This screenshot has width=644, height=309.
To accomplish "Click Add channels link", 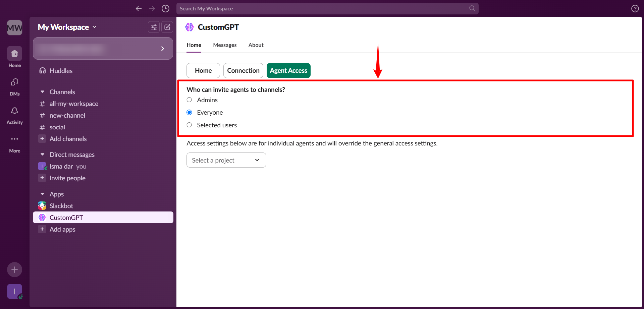I will [x=68, y=139].
